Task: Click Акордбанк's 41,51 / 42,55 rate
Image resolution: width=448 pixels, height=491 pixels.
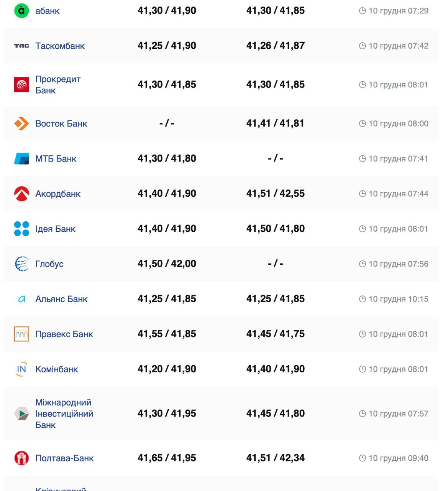Action: pyautogui.click(x=275, y=194)
